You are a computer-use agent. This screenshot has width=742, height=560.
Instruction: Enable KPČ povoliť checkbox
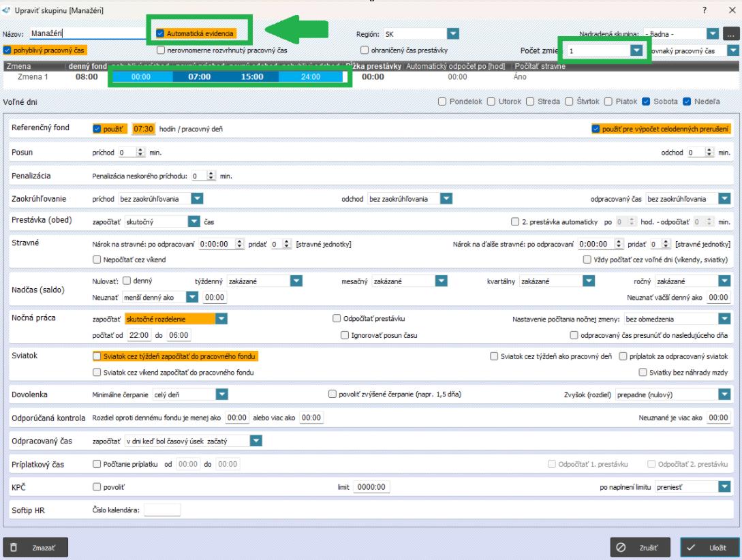[96, 487]
